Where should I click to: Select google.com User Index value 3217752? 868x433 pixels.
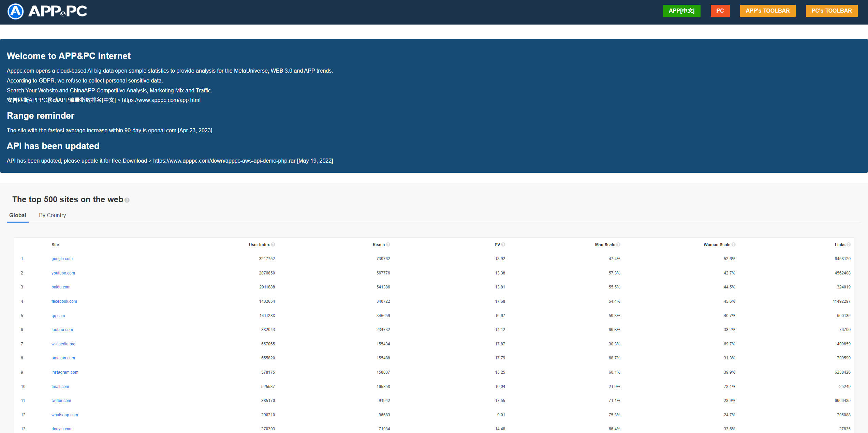click(267, 259)
